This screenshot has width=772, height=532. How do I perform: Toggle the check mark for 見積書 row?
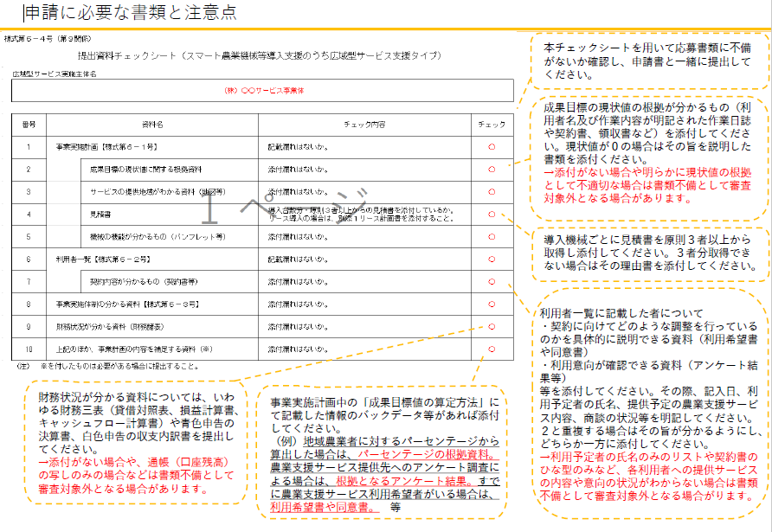coord(492,214)
